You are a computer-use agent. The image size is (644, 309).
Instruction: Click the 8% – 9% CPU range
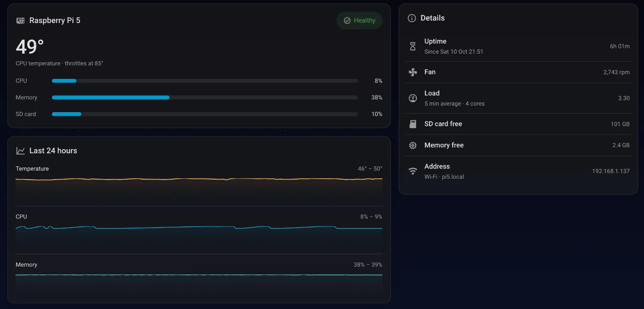tap(371, 217)
